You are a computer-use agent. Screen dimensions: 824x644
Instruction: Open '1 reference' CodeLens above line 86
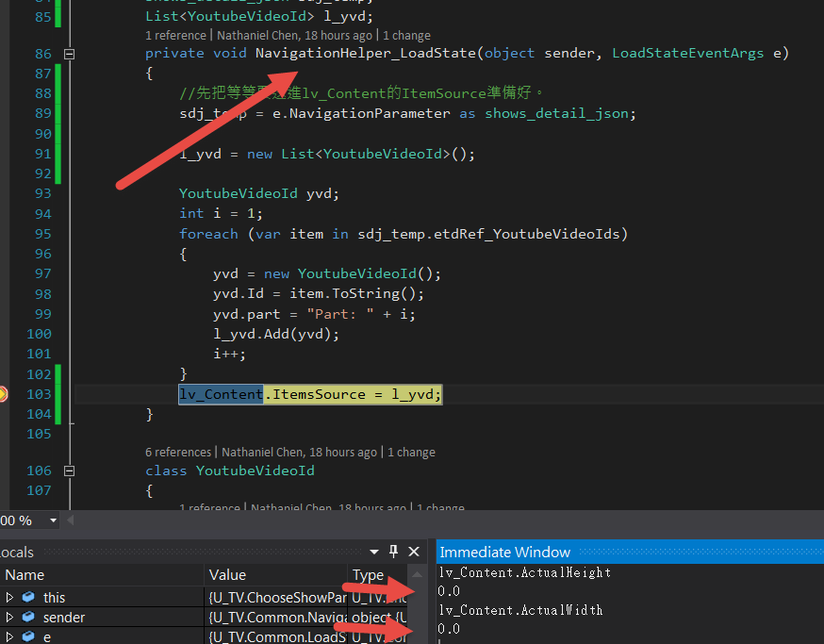[175, 35]
